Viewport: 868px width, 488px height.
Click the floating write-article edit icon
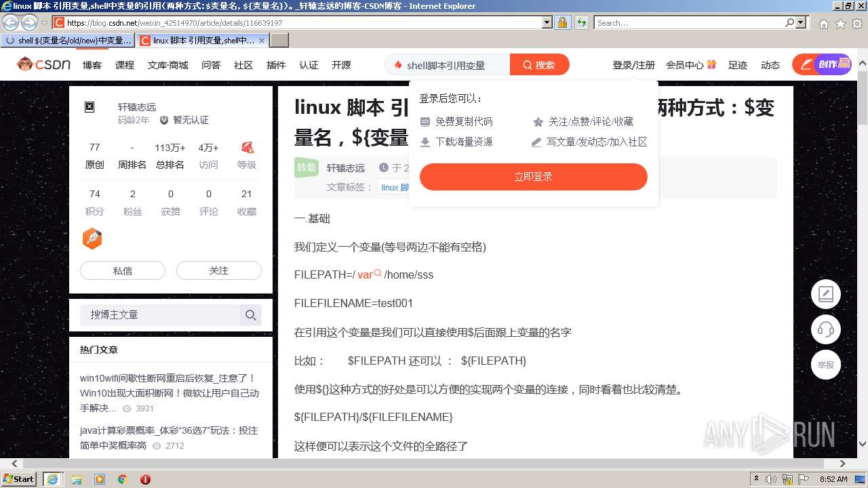pos(826,294)
